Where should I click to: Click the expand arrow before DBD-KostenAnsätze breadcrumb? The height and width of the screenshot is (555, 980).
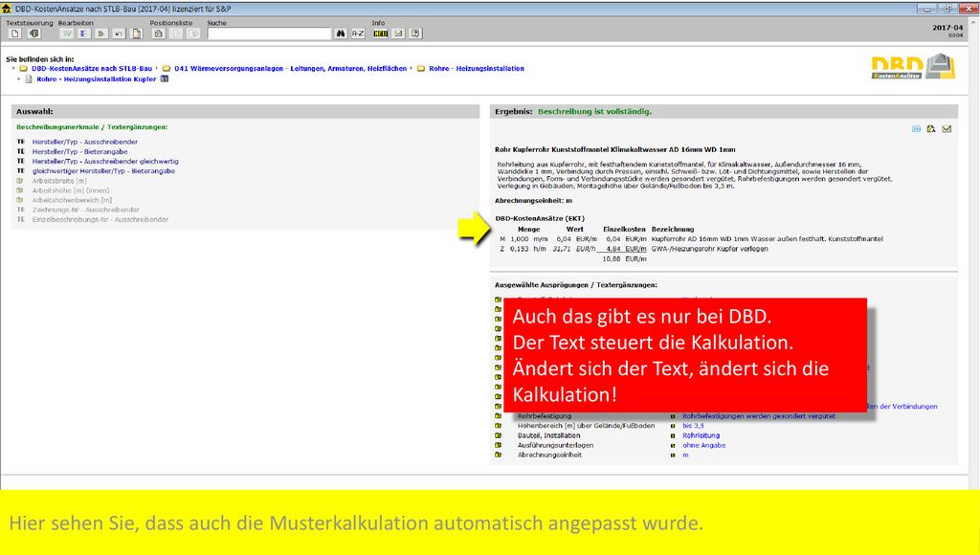pyautogui.click(x=13, y=68)
